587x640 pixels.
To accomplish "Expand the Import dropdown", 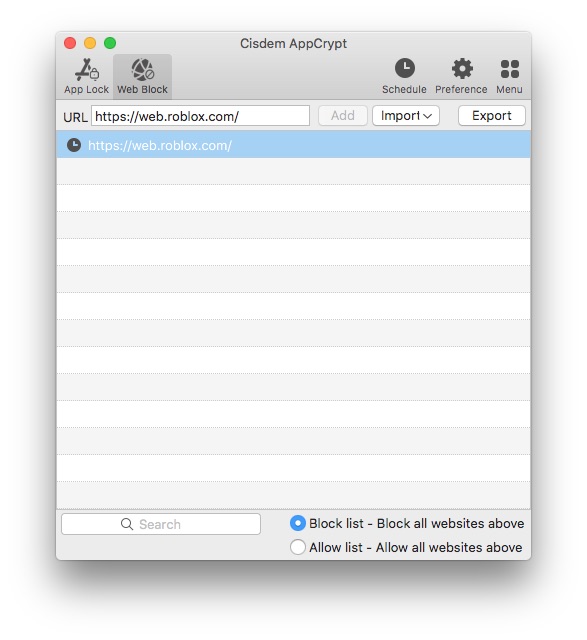I will pyautogui.click(x=406, y=116).
